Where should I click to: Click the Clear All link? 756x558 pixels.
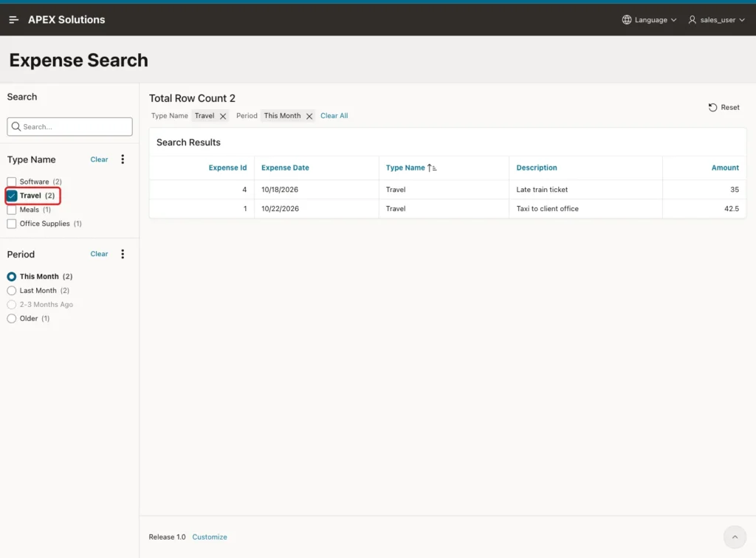334,116
